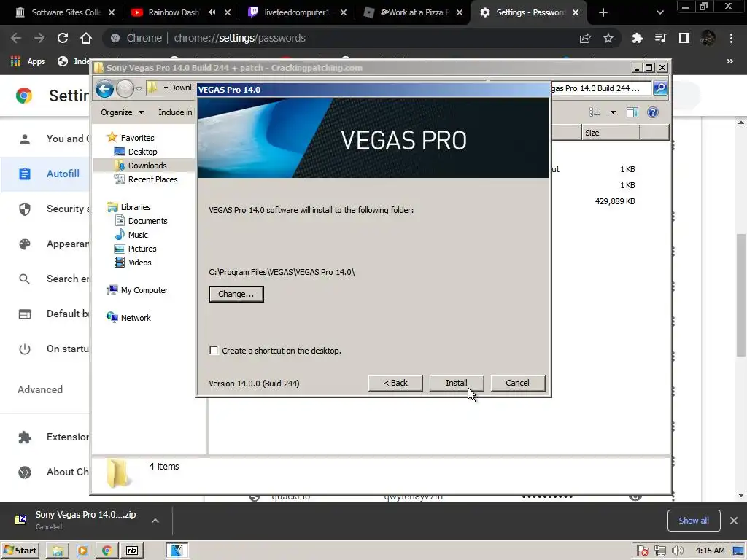The image size is (747, 560).
Task: Open Downloads folder in Explorer sidebar
Action: coord(147,166)
